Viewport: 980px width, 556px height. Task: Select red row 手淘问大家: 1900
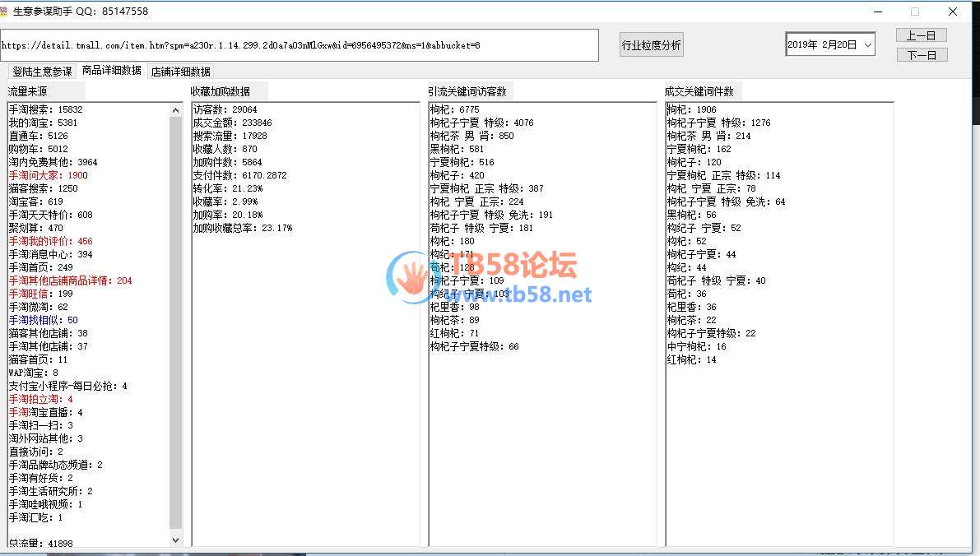[x=48, y=175]
